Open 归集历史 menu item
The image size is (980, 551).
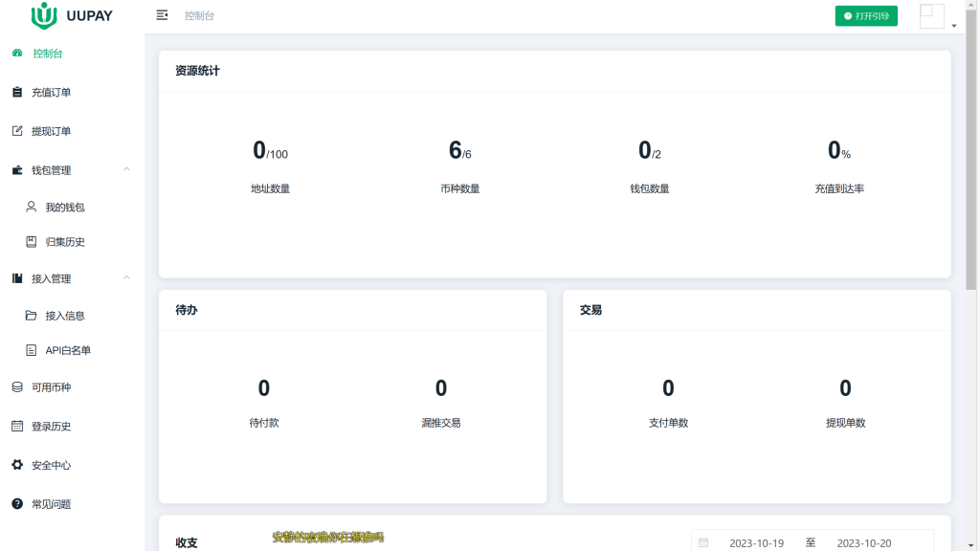pyautogui.click(x=65, y=242)
